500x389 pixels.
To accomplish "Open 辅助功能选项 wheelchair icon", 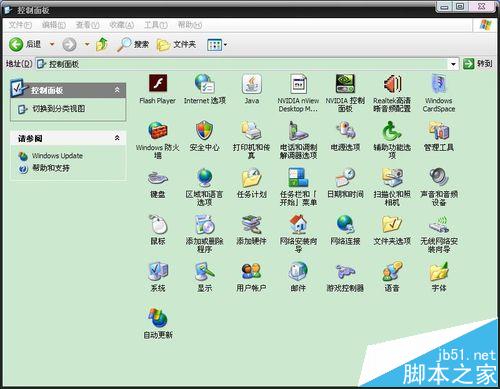I will (x=392, y=131).
